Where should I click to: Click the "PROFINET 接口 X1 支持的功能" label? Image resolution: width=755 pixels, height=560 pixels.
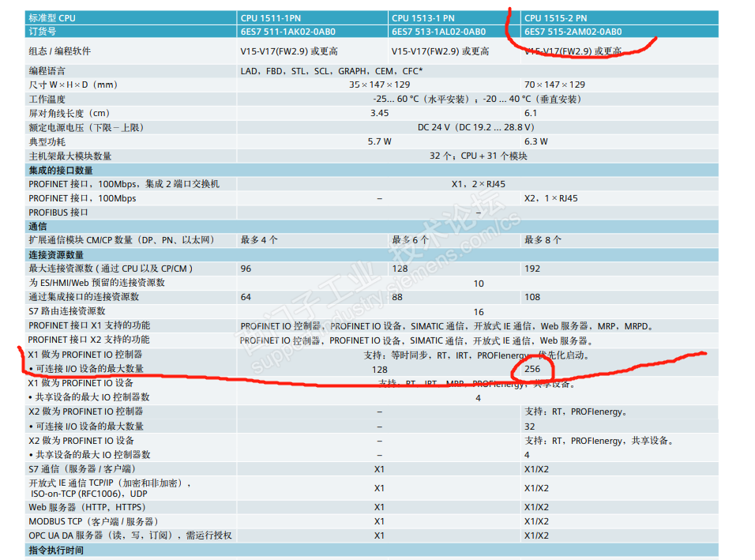[89, 325]
